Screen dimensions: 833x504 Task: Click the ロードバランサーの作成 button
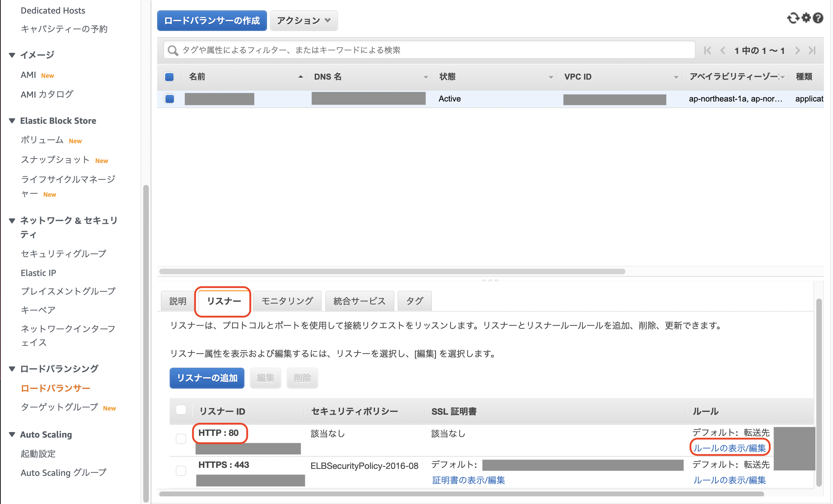click(212, 21)
